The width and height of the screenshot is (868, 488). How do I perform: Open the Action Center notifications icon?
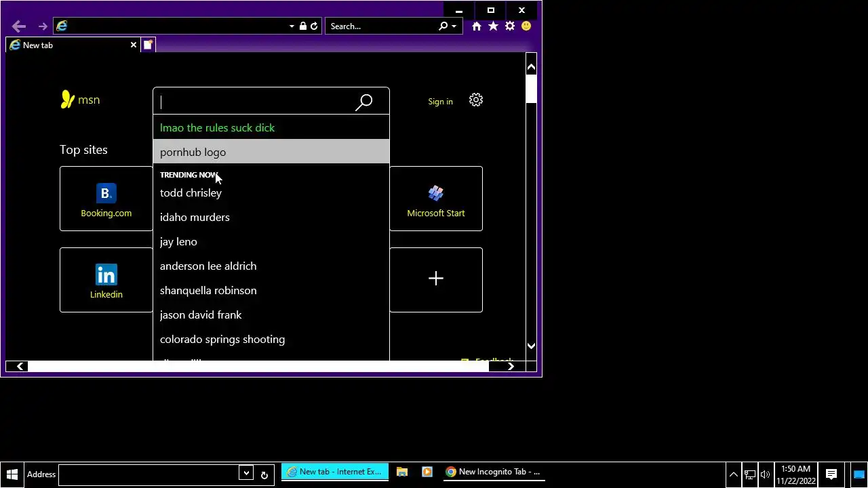(x=831, y=474)
